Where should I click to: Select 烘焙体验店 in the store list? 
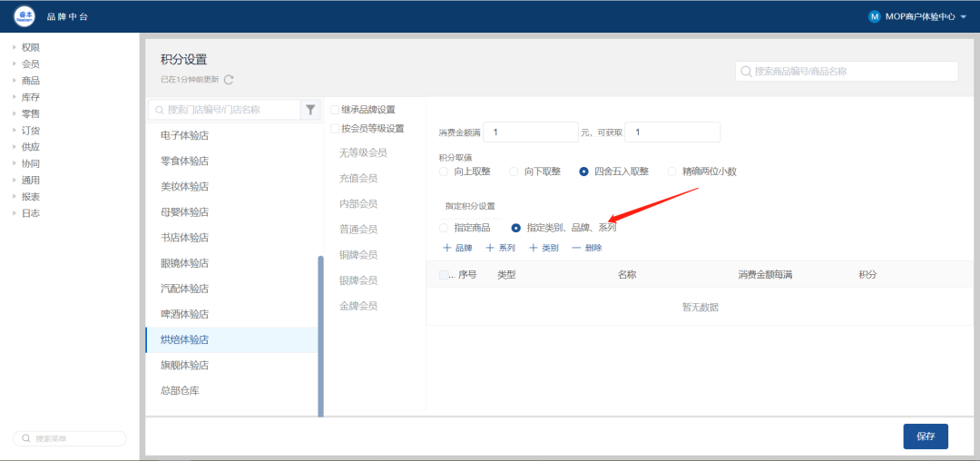click(x=232, y=339)
